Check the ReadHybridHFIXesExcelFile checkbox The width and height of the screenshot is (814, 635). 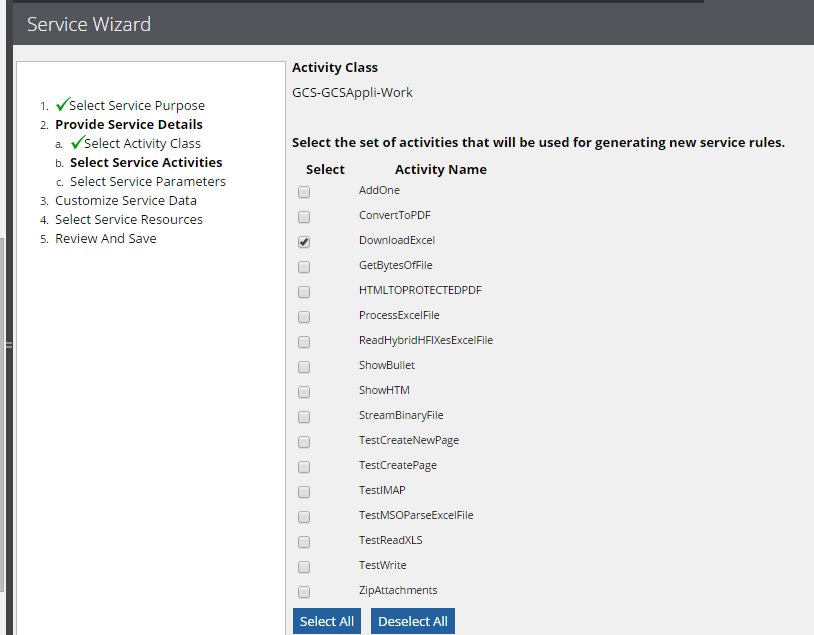pyautogui.click(x=304, y=342)
